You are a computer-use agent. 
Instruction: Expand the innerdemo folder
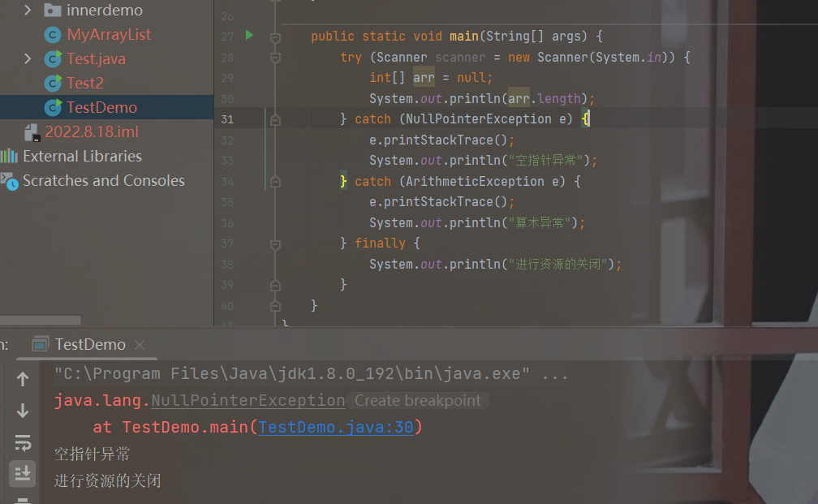coord(28,10)
